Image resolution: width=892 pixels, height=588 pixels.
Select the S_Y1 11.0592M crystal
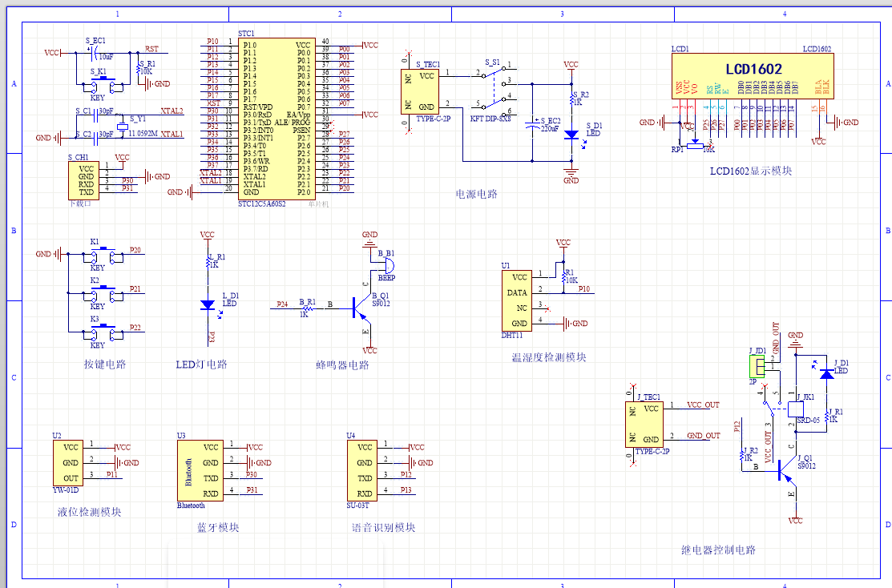[x=122, y=127]
